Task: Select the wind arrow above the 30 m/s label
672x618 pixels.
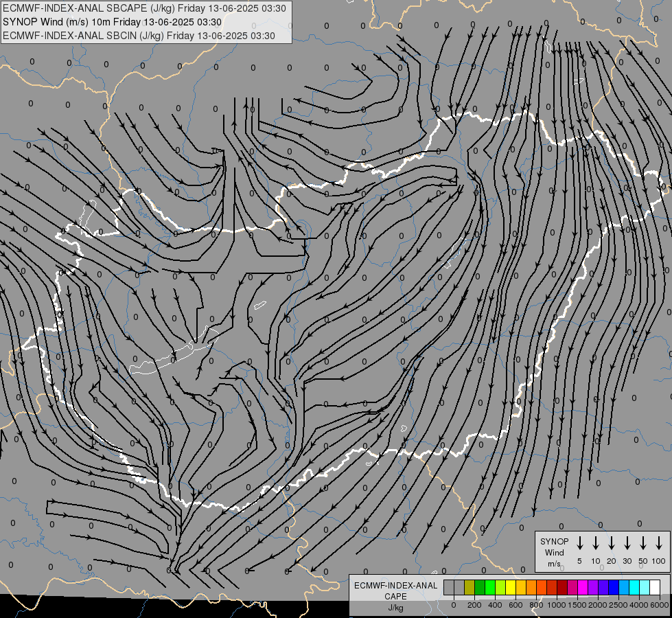Action: (627, 543)
